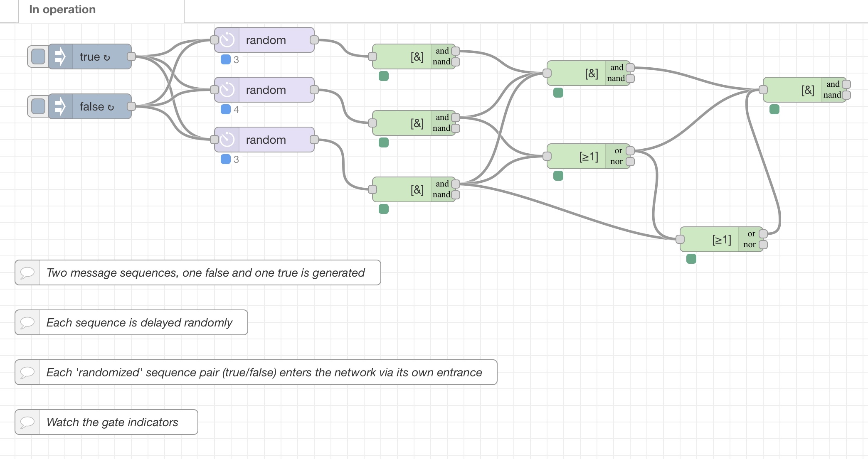868x459 pixels.
Task: Click the bottom random delay node's timer icon
Action: pos(227,140)
